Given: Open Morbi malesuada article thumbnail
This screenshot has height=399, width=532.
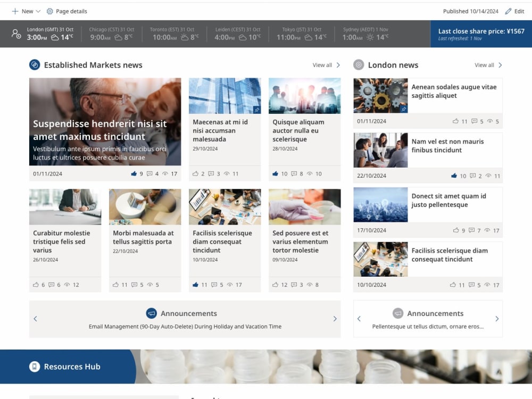Looking at the screenshot, I should click(x=145, y=206).
